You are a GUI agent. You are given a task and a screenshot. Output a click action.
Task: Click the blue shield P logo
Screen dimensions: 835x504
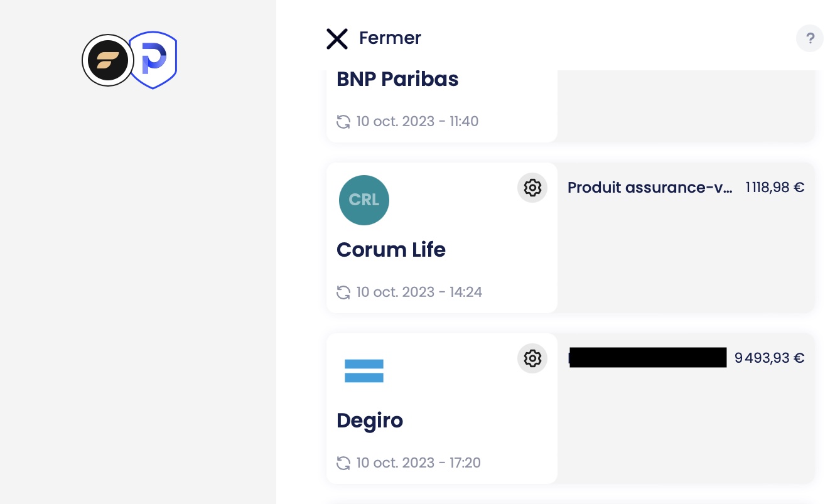[153, 60]
